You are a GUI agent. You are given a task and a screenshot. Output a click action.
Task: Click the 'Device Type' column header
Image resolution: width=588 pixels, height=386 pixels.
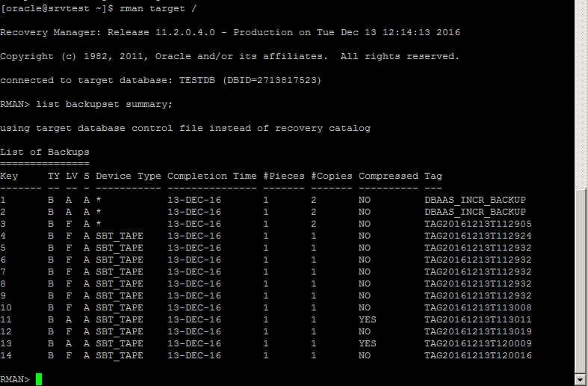pyautogui.click(x=129, y=176)
